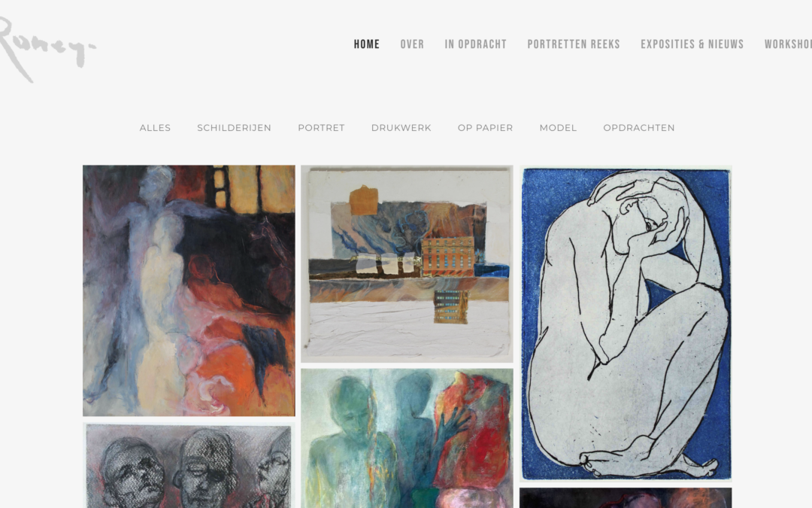The width and height of the screenshot is (812, 508).
Task: Open the teal figures painting
Action: click(407, 439)
